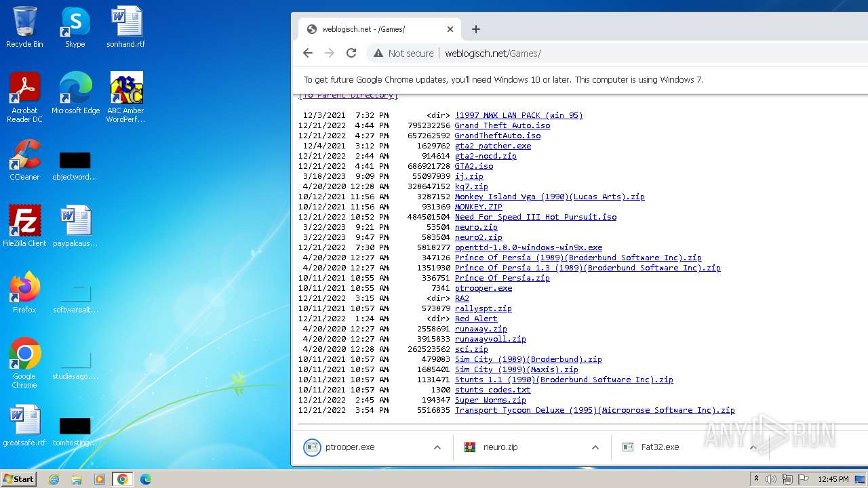Download Monkey Island Vga zip
Screen dimensions: 868x488
pos(550,197)
